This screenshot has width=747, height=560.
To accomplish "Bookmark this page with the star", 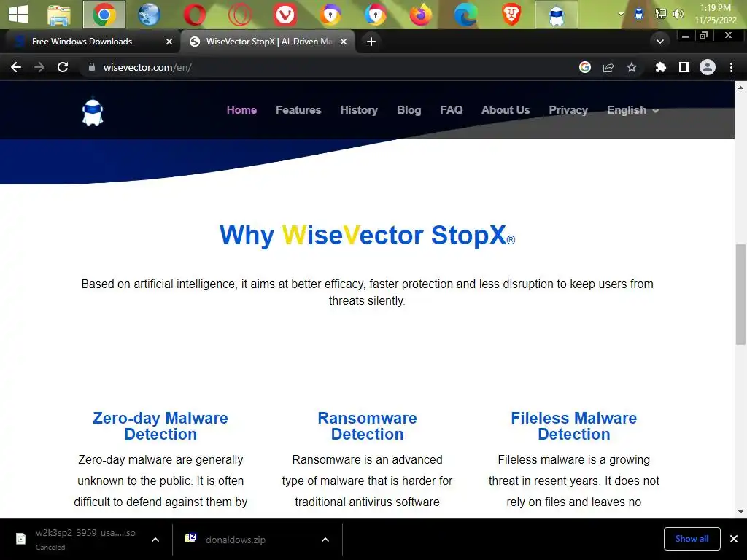I will click(x=632, y=67).
